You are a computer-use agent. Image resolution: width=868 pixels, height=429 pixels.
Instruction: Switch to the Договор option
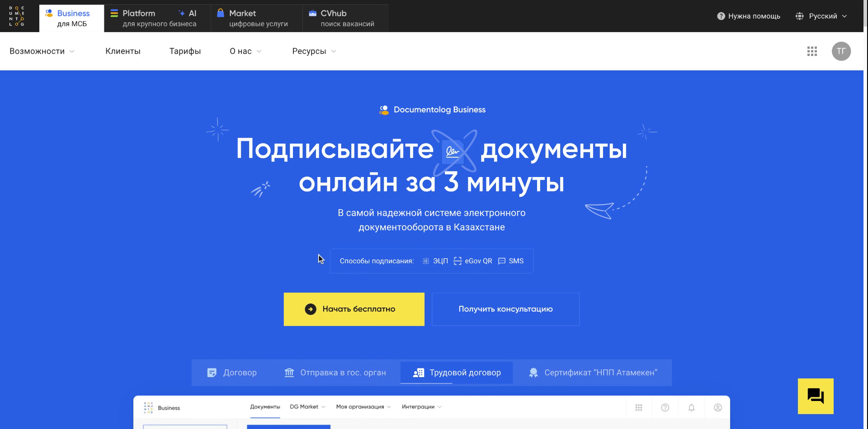tap(232, 372)
